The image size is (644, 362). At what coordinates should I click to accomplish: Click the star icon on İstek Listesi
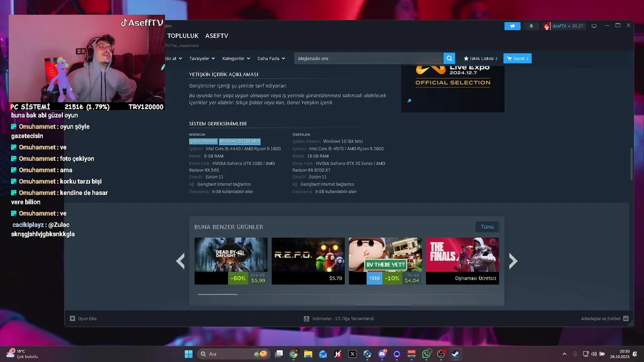click(x=466, y=58)
